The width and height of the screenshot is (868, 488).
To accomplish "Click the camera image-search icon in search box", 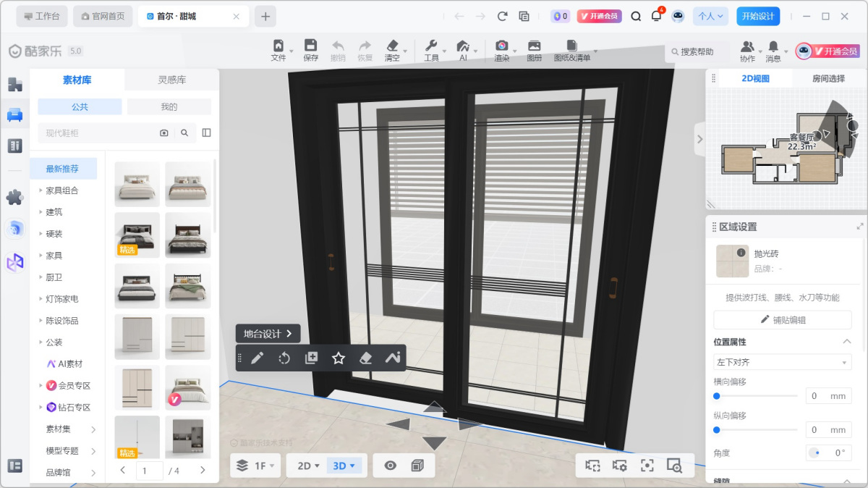I will click(x=164, y=132).
